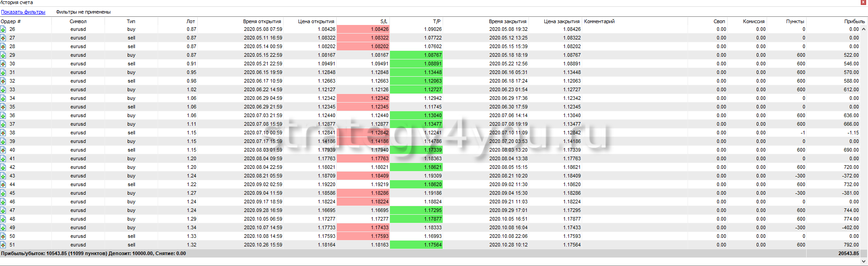Screen dimensions: 868x266
Task: Click the icon for order 44
Action: tap(3, 185)
